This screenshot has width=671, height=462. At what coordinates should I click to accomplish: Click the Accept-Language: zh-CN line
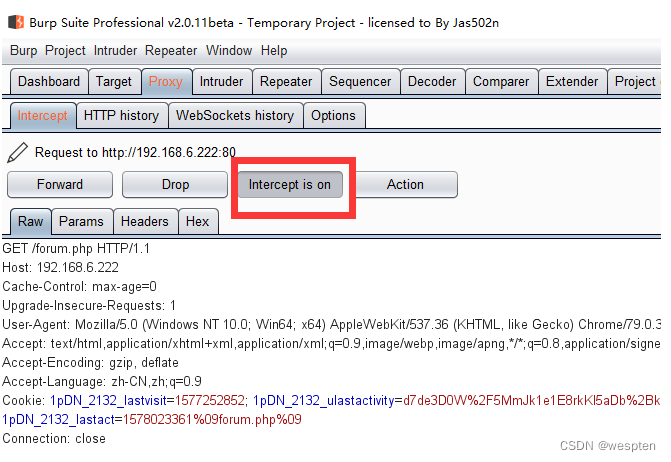(102, 382)
